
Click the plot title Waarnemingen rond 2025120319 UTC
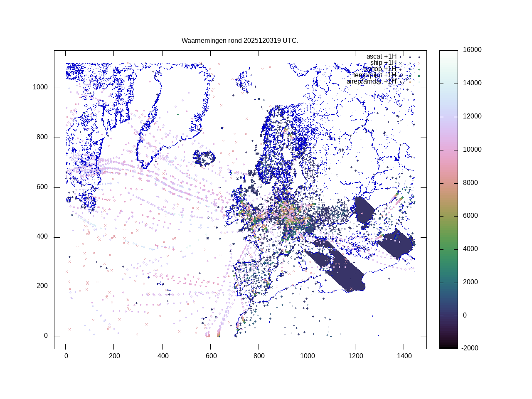point(240,41)
